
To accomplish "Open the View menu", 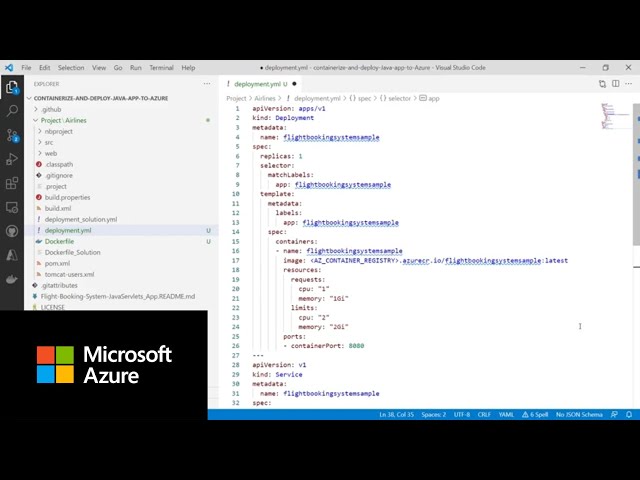I will click(99, 68).
